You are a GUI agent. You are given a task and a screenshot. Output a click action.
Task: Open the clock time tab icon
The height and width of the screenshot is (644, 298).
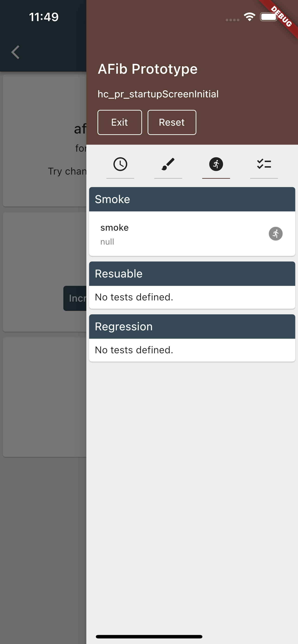click(120, 164)
